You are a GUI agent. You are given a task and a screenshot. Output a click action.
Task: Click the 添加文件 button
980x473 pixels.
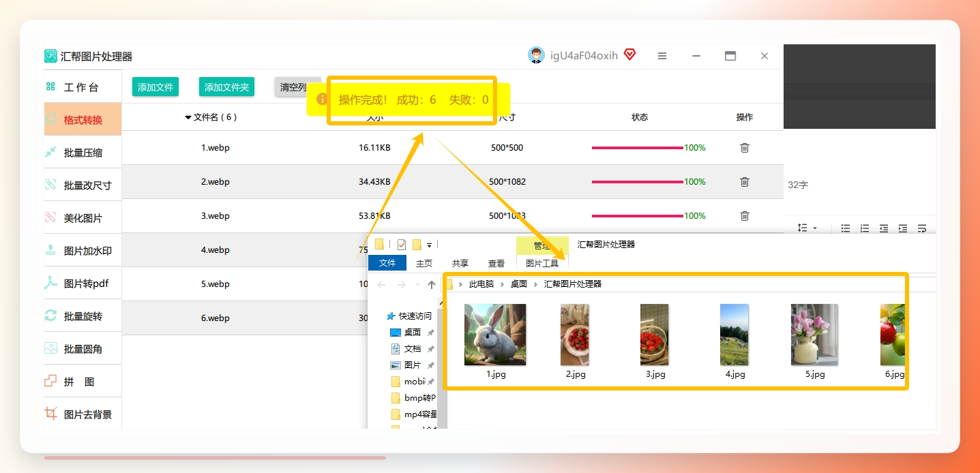(x=155, y=87)
